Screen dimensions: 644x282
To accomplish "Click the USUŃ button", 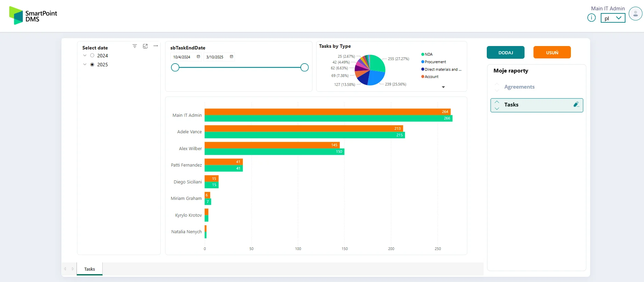I will click(552, 53).
